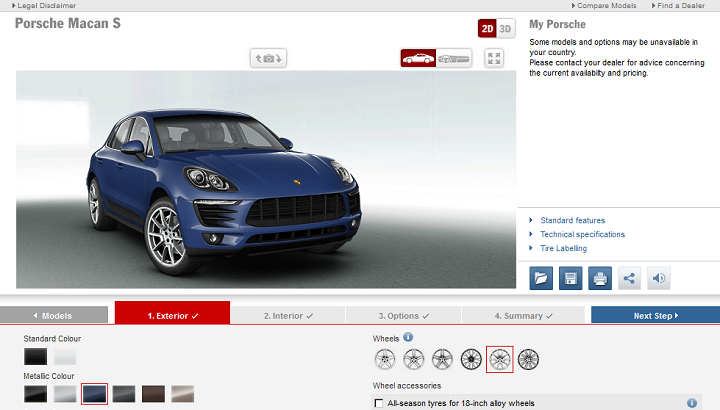
Task: Expand Tire Labelling
Action: [563, 248]
